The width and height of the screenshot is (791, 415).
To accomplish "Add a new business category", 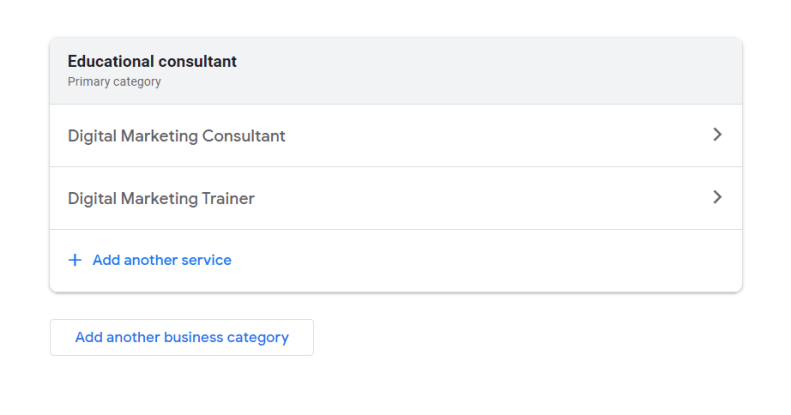I will click(182, 338).
